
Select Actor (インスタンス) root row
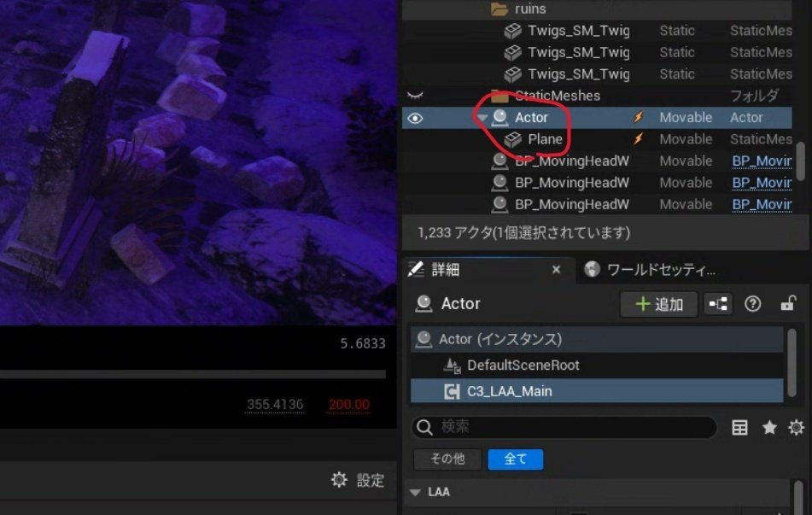click(x=597, y=339)
